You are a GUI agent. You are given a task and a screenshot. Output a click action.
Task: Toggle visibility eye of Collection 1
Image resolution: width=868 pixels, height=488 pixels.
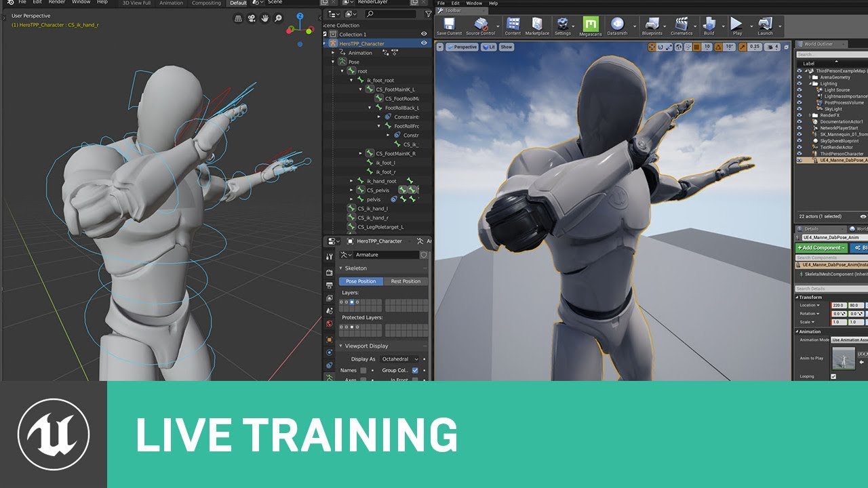point(424,34)
